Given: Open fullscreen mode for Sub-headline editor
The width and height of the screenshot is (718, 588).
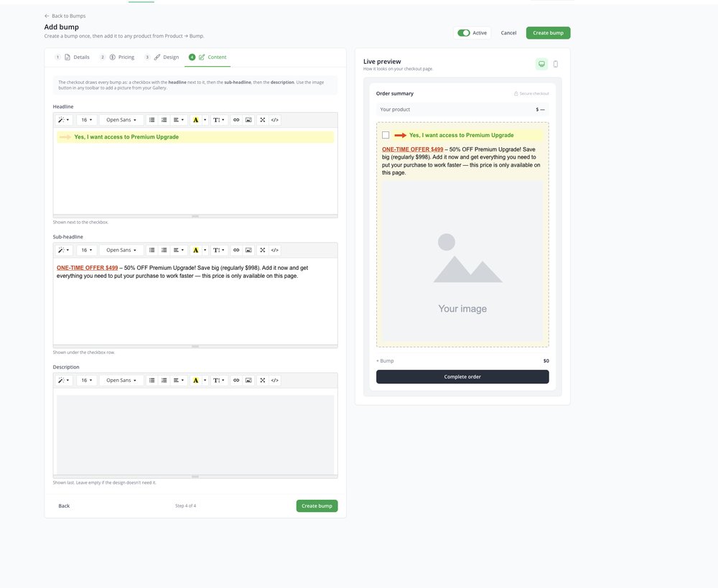Looking at the screenshot, I should (x=262, y=250).
